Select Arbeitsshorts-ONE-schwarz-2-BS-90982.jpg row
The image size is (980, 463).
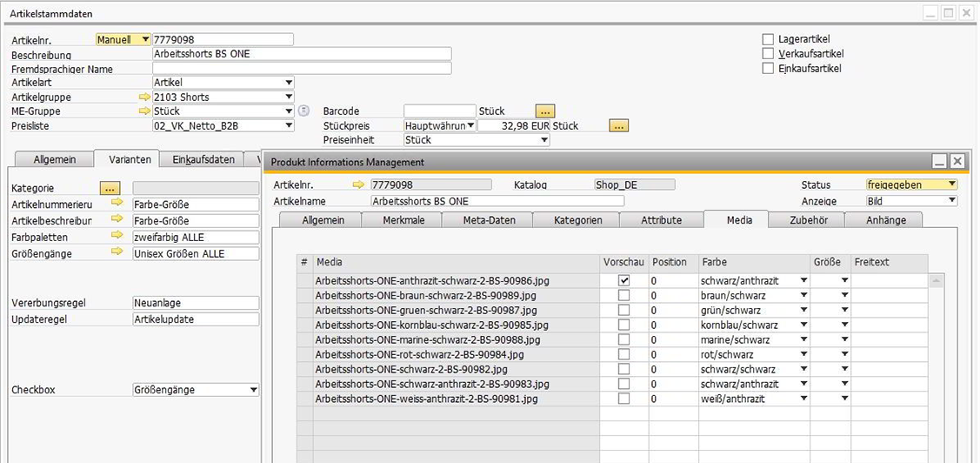click(457, 369)
